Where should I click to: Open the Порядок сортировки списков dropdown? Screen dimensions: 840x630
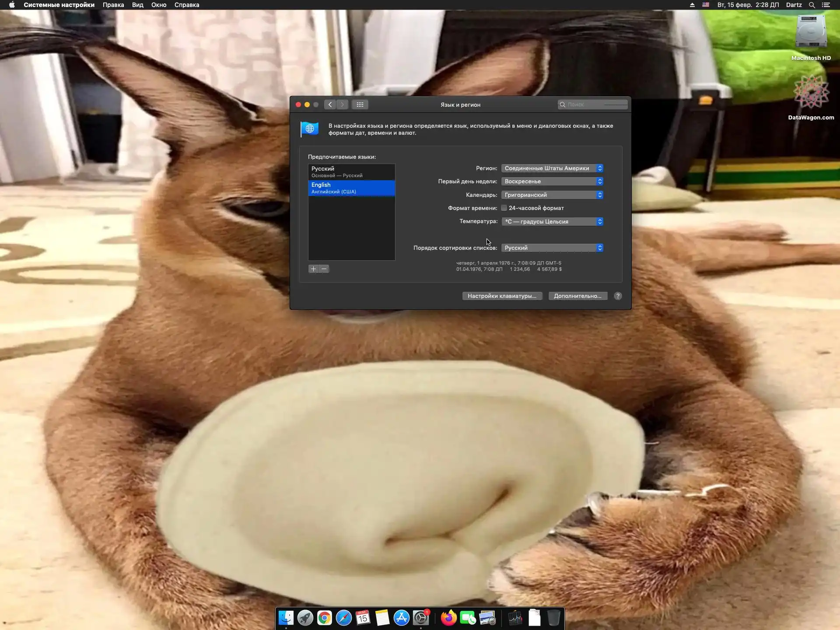(552, 248)
